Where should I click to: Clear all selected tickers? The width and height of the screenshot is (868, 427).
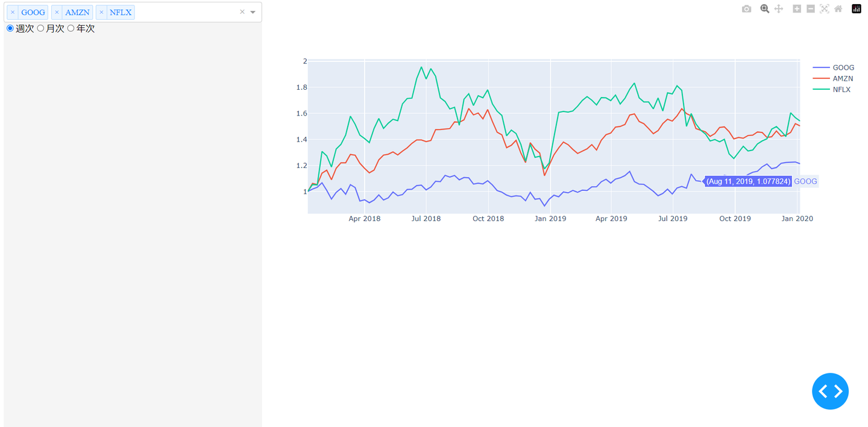pyautogui.click(x=242, y=12)
